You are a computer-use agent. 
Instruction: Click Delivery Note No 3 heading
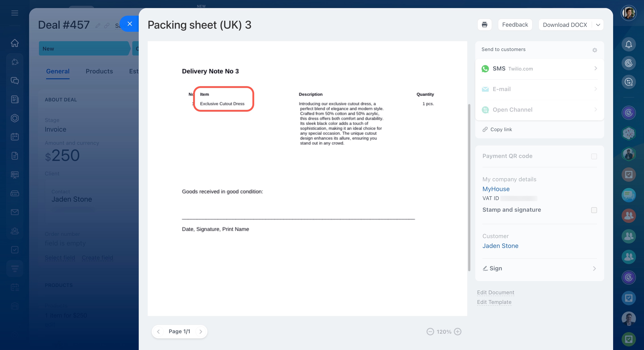point(210,71)
